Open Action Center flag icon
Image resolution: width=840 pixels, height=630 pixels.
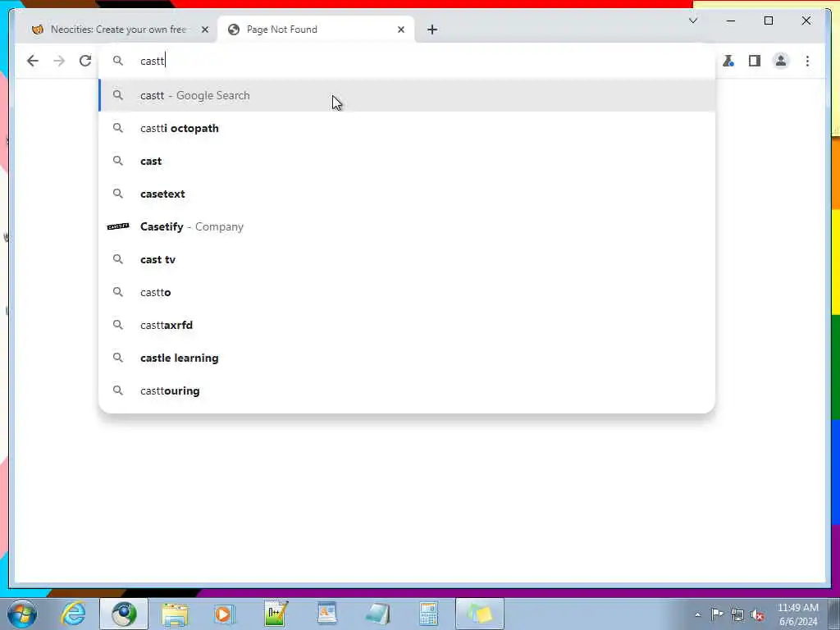pyautogui.click(x=717, y=614)
